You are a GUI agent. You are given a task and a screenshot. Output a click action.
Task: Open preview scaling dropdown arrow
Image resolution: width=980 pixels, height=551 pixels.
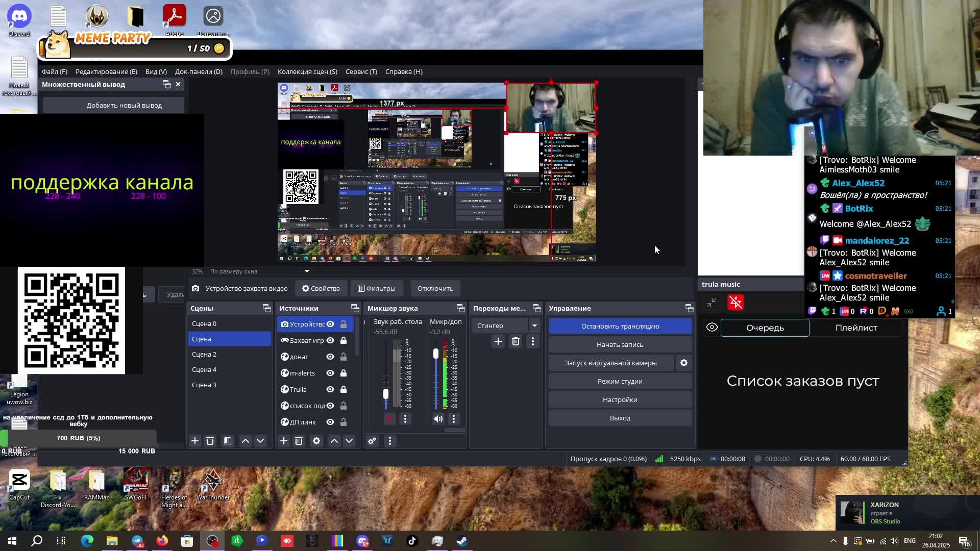[307, 271]
